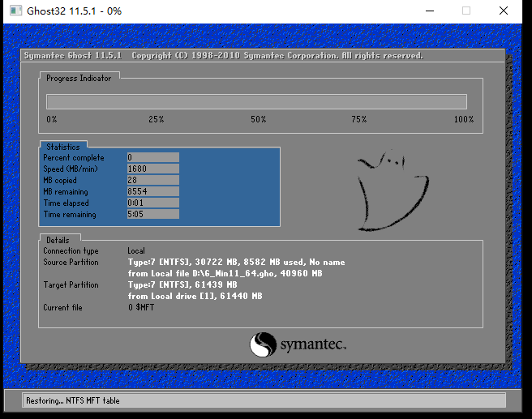Image resolution: width=532 pixels, height=419 pixels.
Task: Click the 100% progress marker label
Action: point(464,119)
